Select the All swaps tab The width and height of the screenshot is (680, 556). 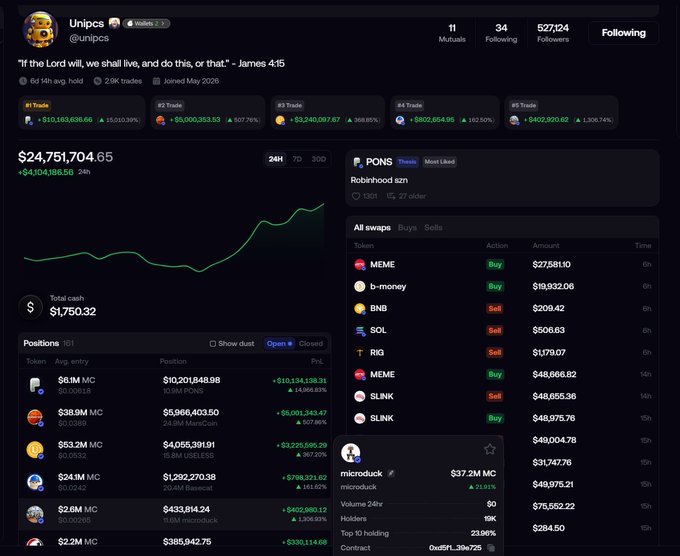pyautogui.click(x=372, y=228)
